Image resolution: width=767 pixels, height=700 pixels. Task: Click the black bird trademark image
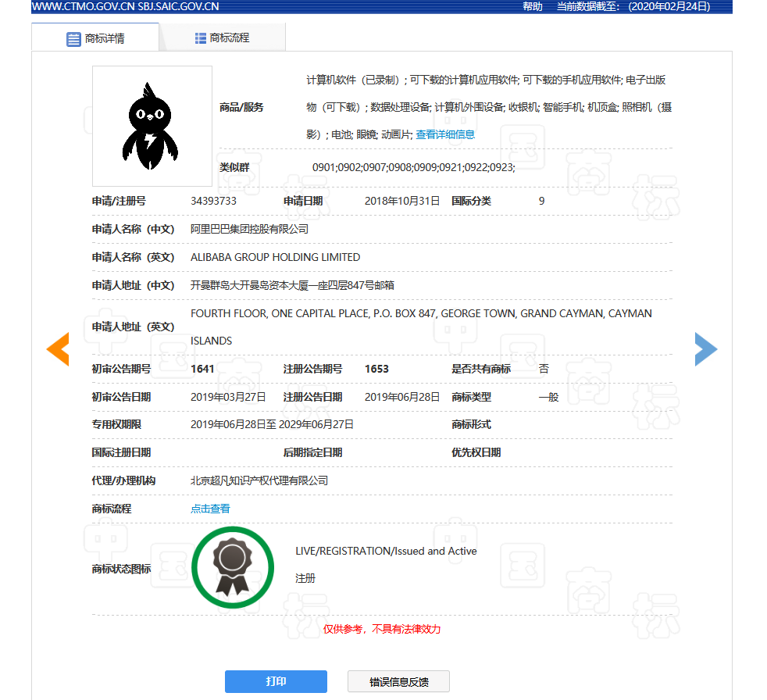click(x=152, y=127)
